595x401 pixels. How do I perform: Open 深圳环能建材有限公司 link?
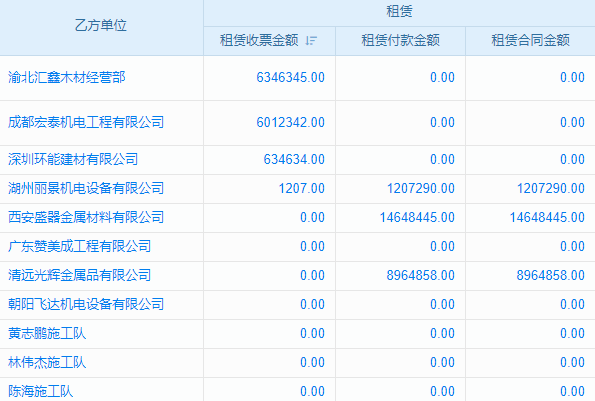pos(73,159)
